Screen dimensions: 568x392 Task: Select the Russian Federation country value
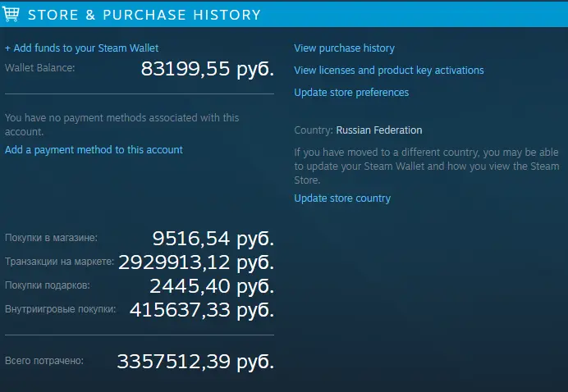pyautogui.click(x=379, y=130)
